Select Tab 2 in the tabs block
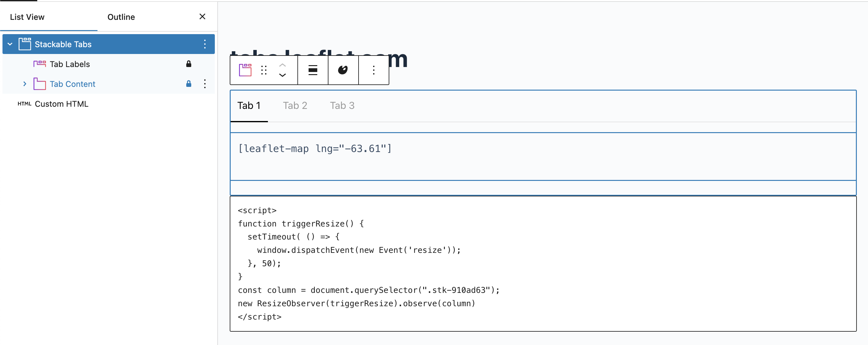Screen dimensions: 868x345 click(295, 106)
